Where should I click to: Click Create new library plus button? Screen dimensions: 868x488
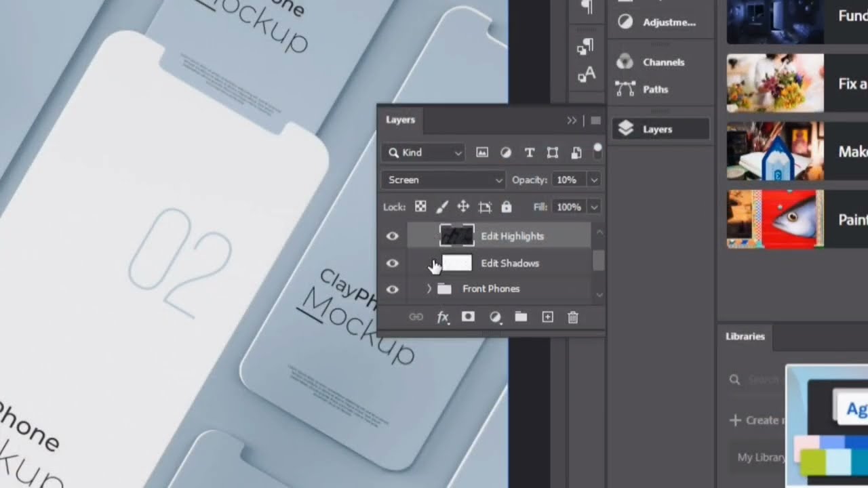pos(735,420)
